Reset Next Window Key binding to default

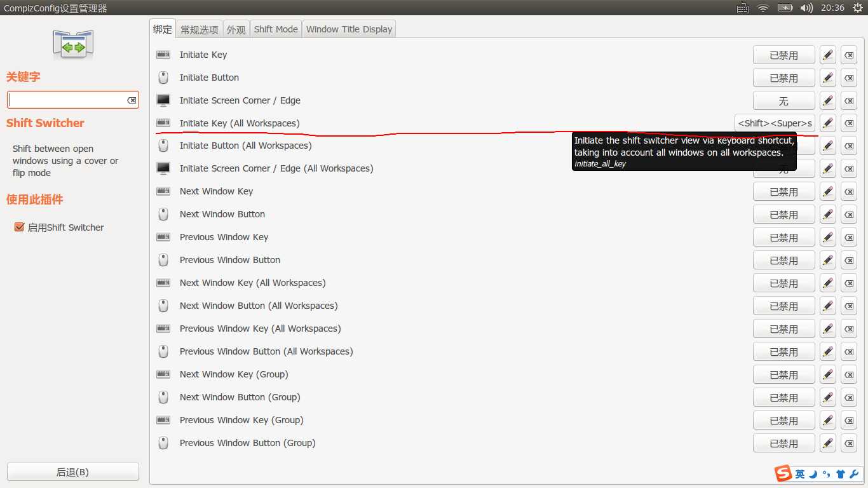[849, 192]
